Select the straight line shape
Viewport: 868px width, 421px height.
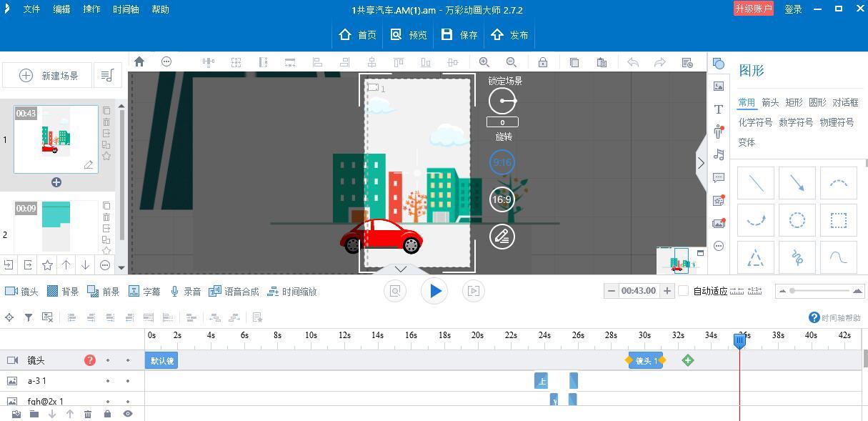click(756, 183)
